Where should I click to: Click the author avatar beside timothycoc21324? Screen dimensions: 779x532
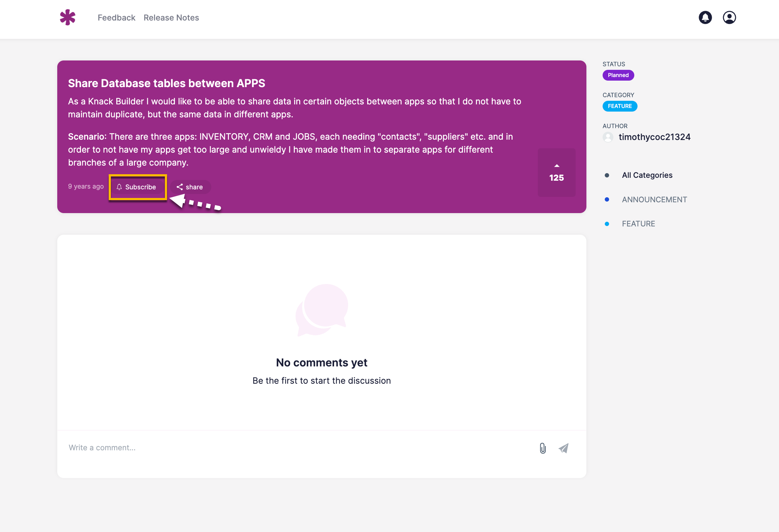coord(608,137)
